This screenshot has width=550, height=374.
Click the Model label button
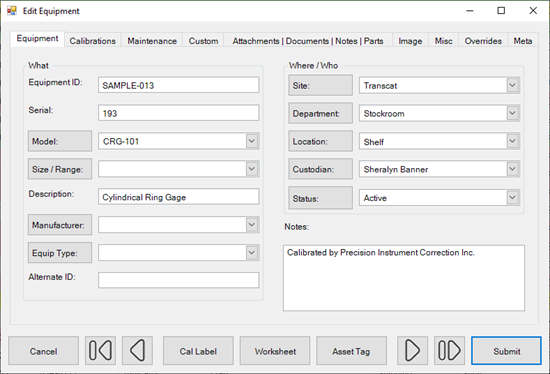60,141
